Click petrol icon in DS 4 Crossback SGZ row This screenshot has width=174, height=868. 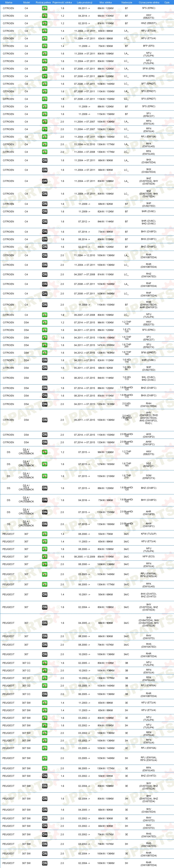[45, 464]
